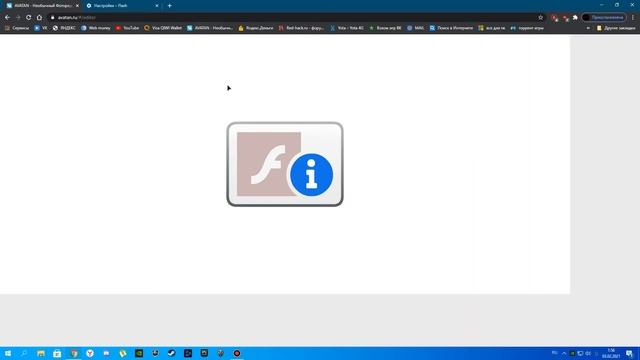Close the Flash settings tab
This screenshot has height=360, width=640.
157,6
